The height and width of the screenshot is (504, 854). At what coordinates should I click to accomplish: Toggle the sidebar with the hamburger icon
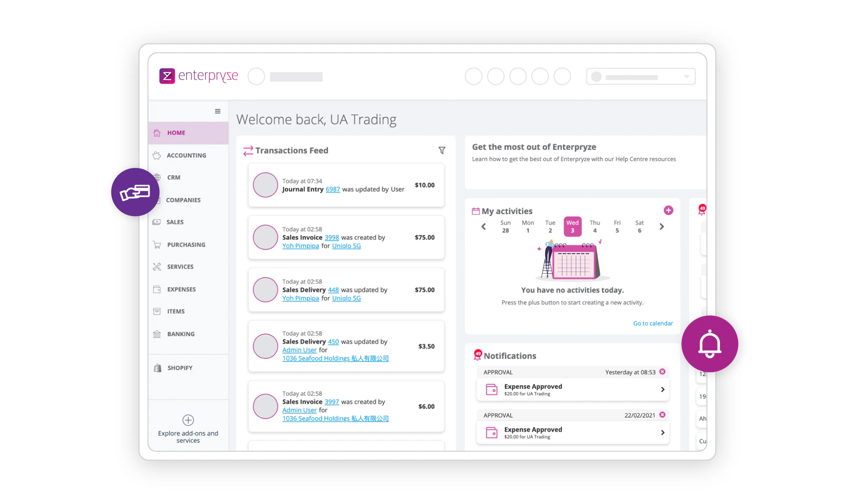218,111
